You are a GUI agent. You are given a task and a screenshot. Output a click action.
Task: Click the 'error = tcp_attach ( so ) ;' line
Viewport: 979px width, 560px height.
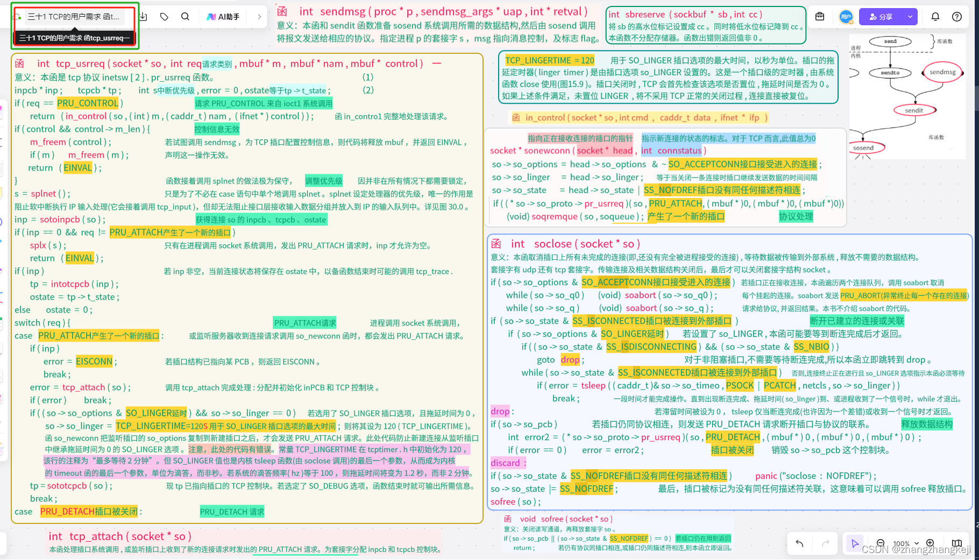[x=80, y=387]
